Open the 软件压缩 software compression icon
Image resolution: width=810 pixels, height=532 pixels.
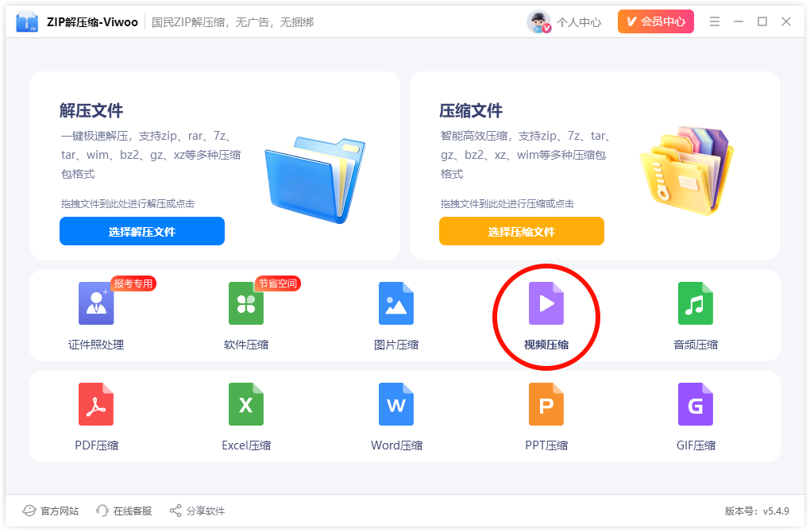tap(246, 303)
